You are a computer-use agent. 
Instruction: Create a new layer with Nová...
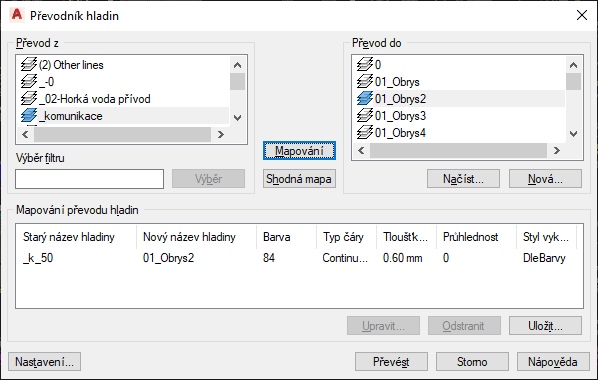coord(545,179)
